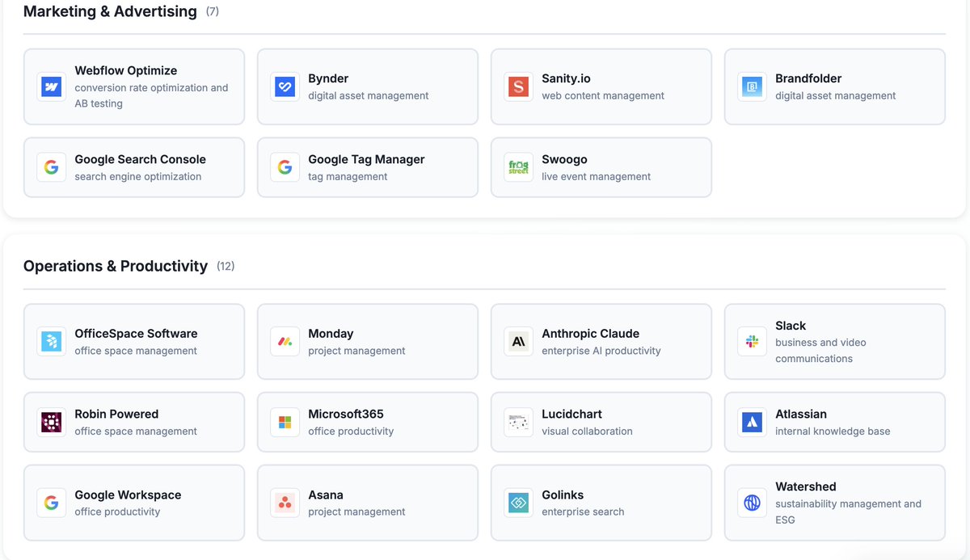
Task: Click 'digital asset management' under Bynder
Action: coord(369,95)
